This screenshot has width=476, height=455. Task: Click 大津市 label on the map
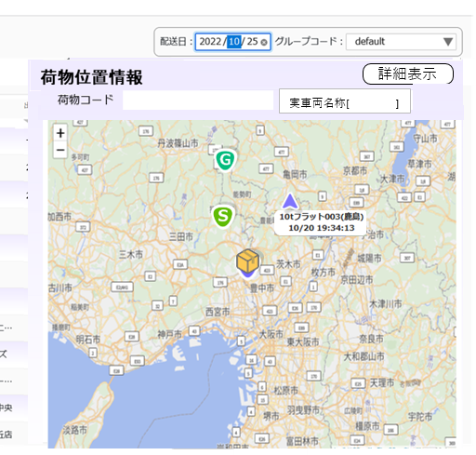[392, 179]
